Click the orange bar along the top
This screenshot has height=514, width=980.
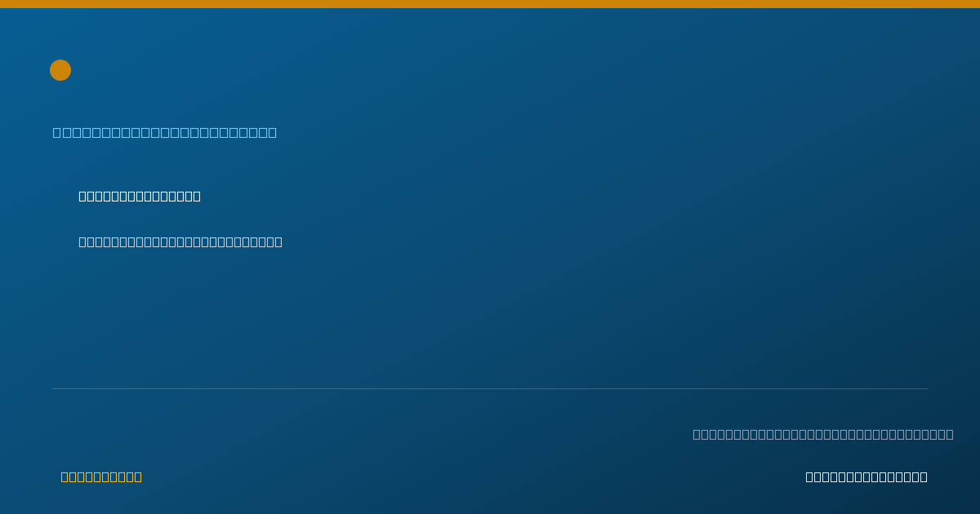click(490, 4)
